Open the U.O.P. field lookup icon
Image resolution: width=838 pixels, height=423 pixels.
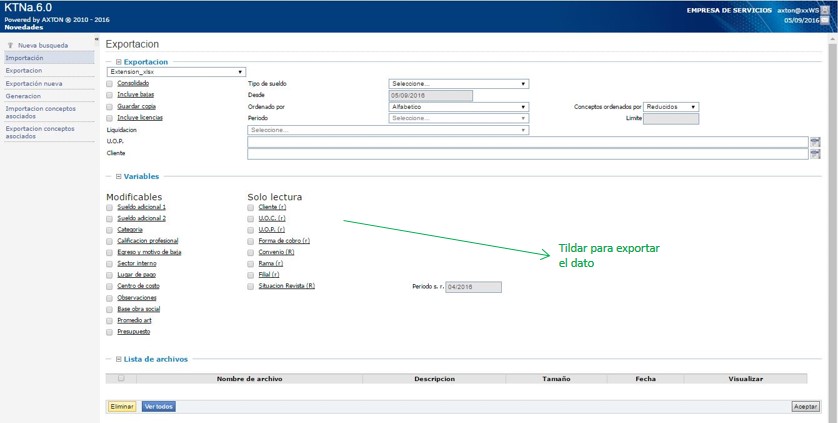(x=815, y=142)
